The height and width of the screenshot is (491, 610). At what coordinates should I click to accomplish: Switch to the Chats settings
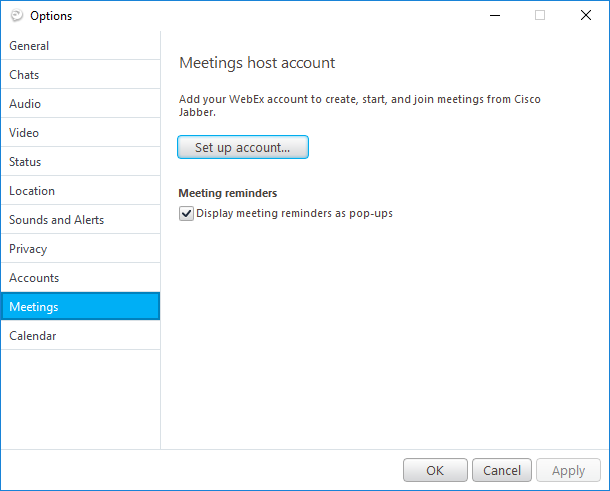81,74
